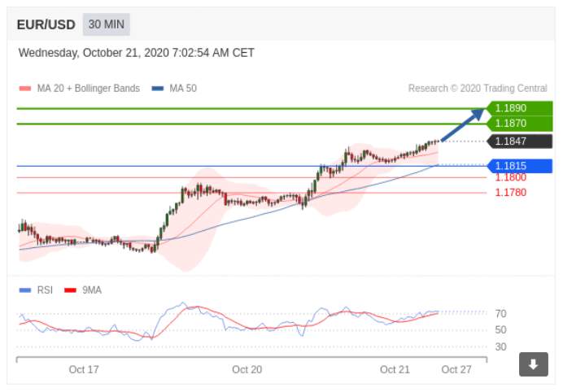
Task: Click the download arrow button
Action: (533, 364)
